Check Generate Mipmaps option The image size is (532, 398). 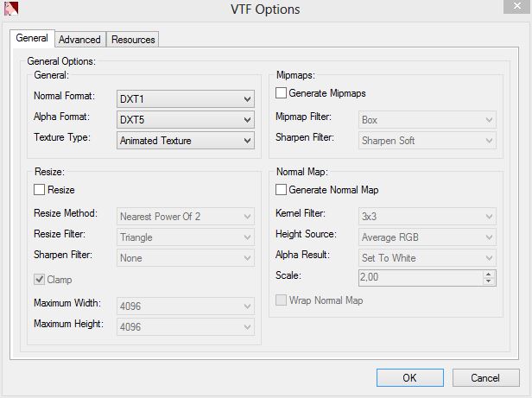click(281, 92)
